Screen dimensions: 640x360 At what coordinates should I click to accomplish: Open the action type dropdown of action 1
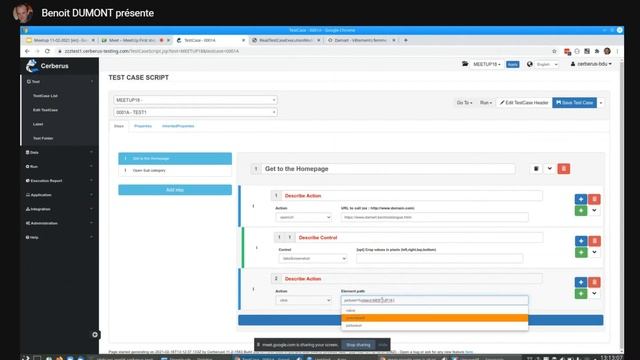pos(304,217)
